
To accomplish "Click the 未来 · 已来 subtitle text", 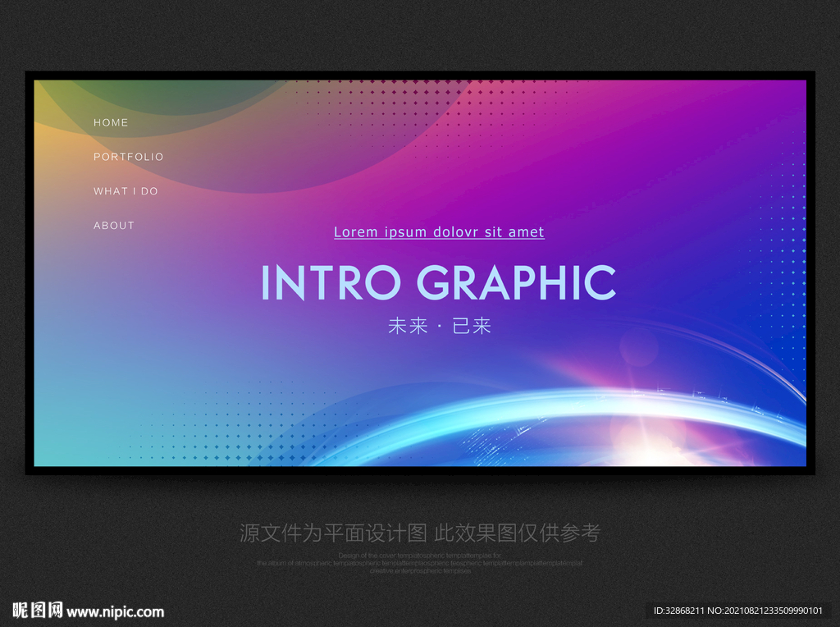I will coord(440,326).
